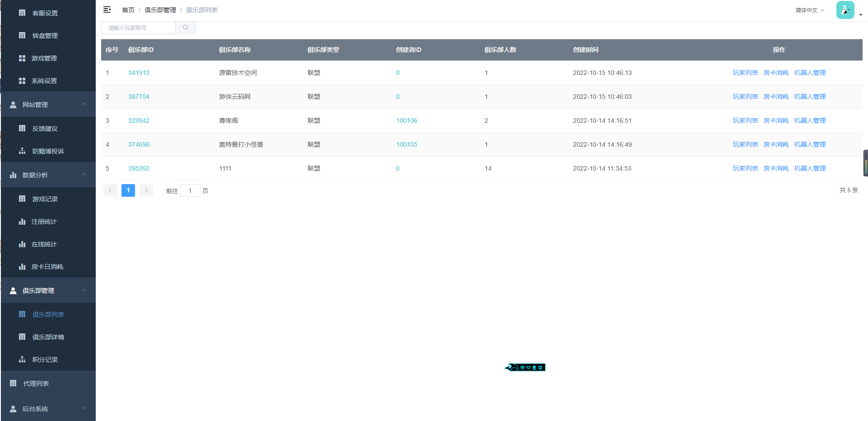
Task: Click club ID 329942 link
Action: click(139, 120)
